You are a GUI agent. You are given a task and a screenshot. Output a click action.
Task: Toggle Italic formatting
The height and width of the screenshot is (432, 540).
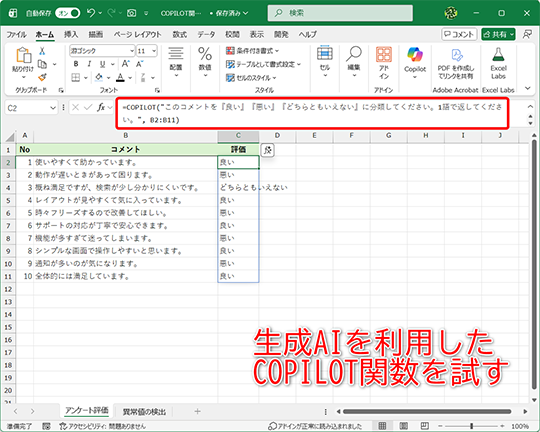[x=89, y=64]
